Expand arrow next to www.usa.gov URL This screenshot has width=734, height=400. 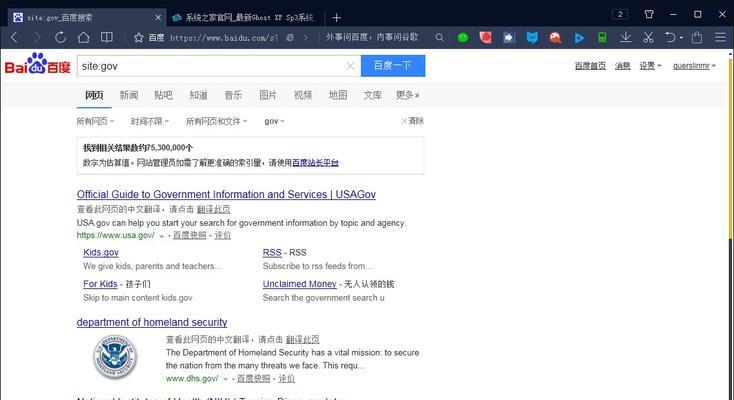point(161,236)
